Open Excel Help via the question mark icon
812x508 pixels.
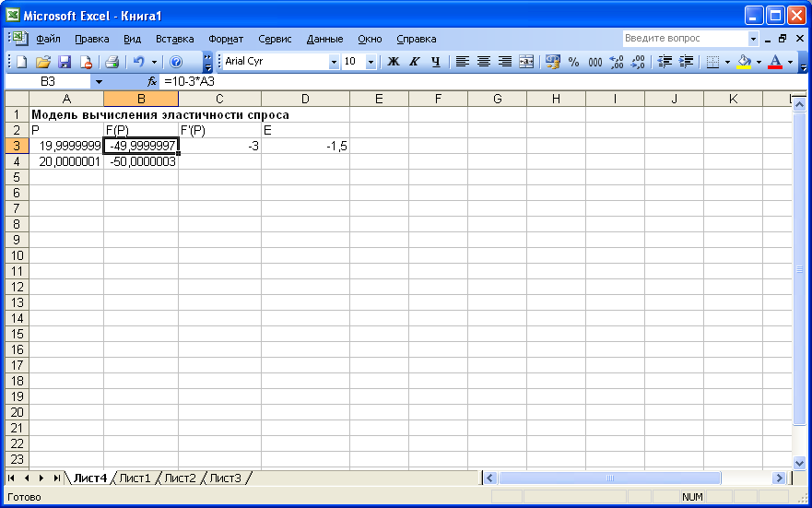point(176,62)
